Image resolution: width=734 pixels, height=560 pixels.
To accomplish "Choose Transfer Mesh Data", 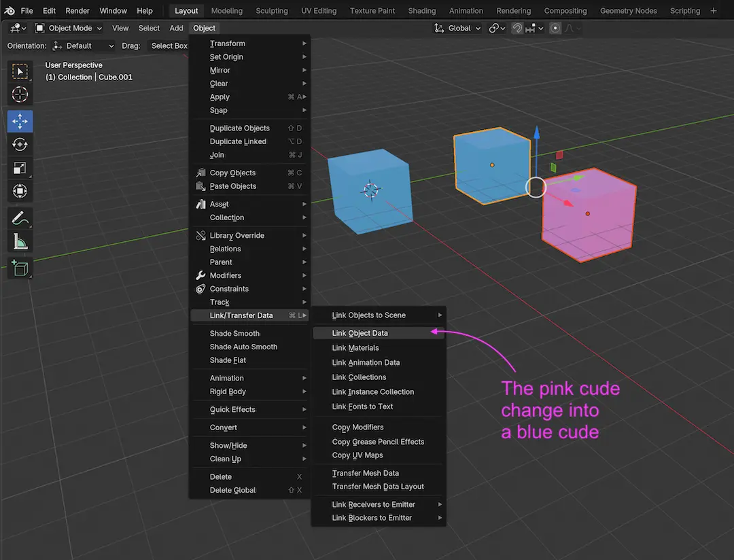I will [x=379, y=473].
